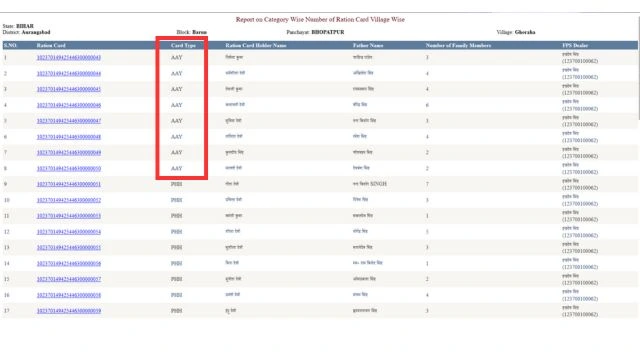Image resolution: width=640 pixels, height=360 pixels.
Task: Click the father name containing SINGH in row 9
Action: pos(370,184)
